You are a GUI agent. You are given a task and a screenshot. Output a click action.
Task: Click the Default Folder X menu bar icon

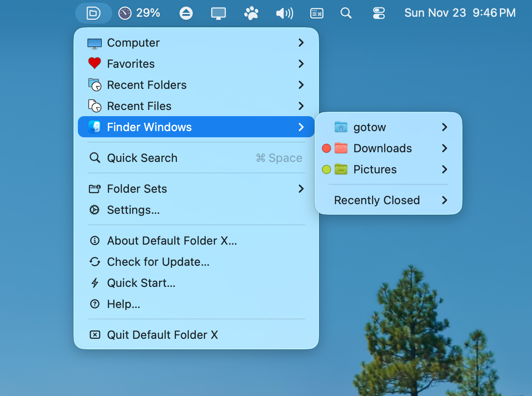93,13
